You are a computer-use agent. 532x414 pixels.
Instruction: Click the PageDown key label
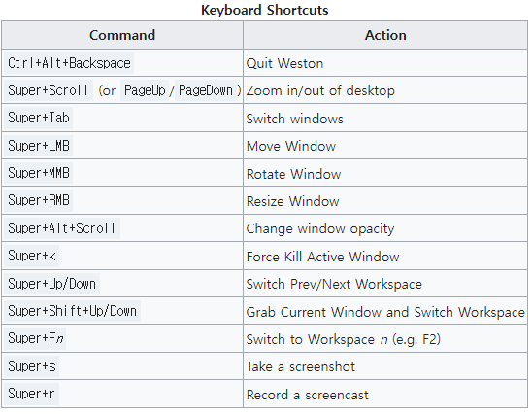[206, 90]
